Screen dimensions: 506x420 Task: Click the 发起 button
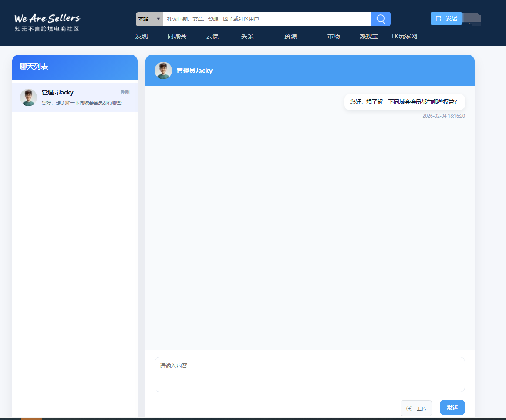(446, 18)
